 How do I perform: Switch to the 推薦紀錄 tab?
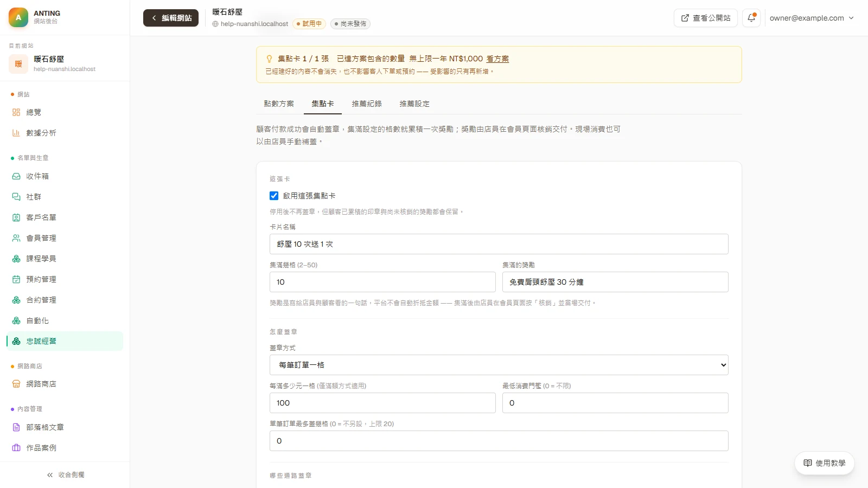click(367, 104)
